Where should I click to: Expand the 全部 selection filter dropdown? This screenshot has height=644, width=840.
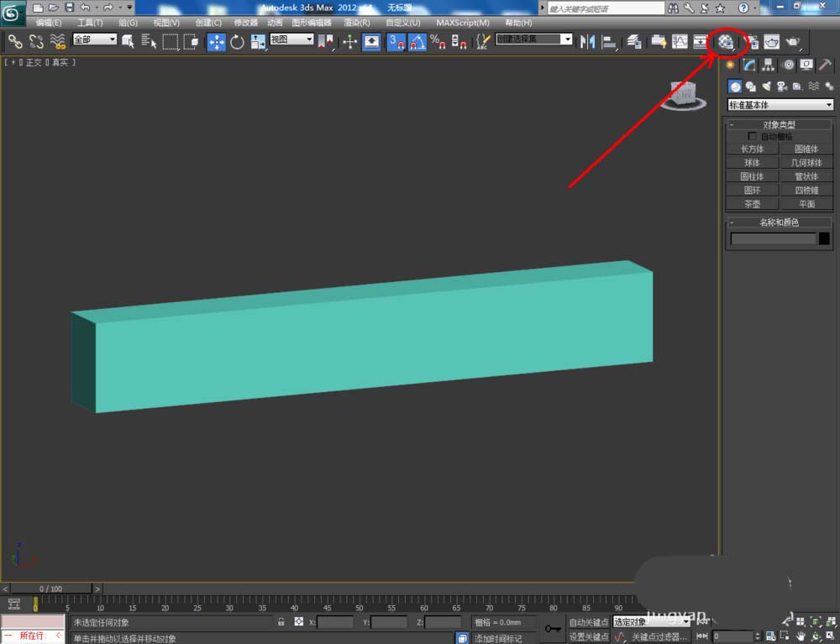(94, 39)
